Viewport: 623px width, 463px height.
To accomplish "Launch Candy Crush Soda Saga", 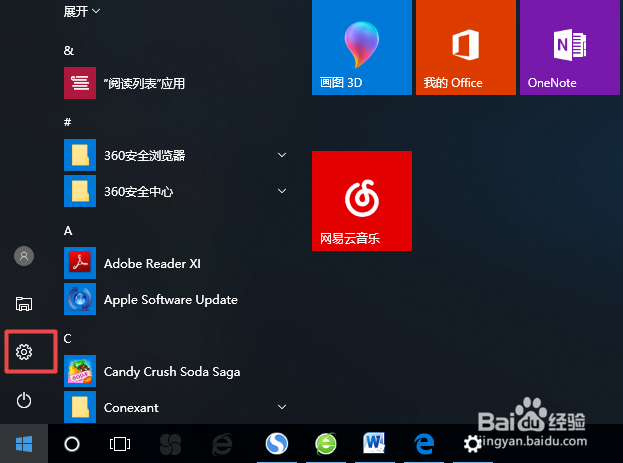I will click(175, 371).
